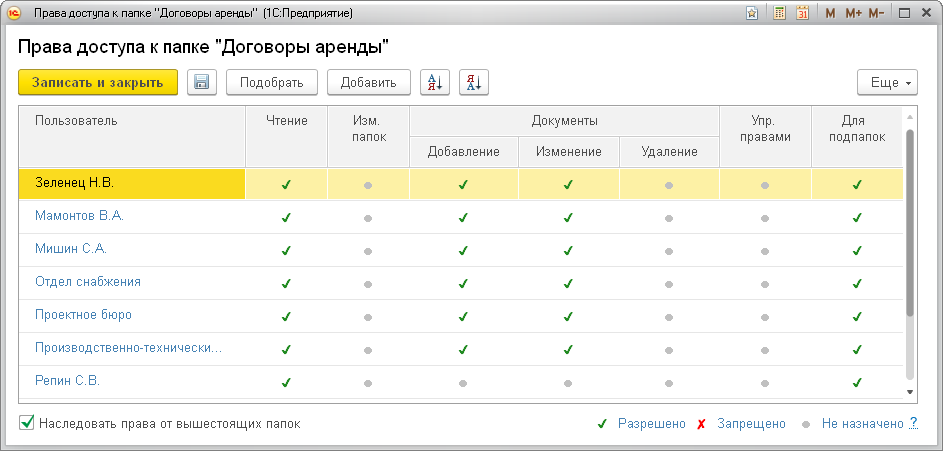Toggle Добавление for Репин С.В.

pyautogui.click(x=463, y=382)
